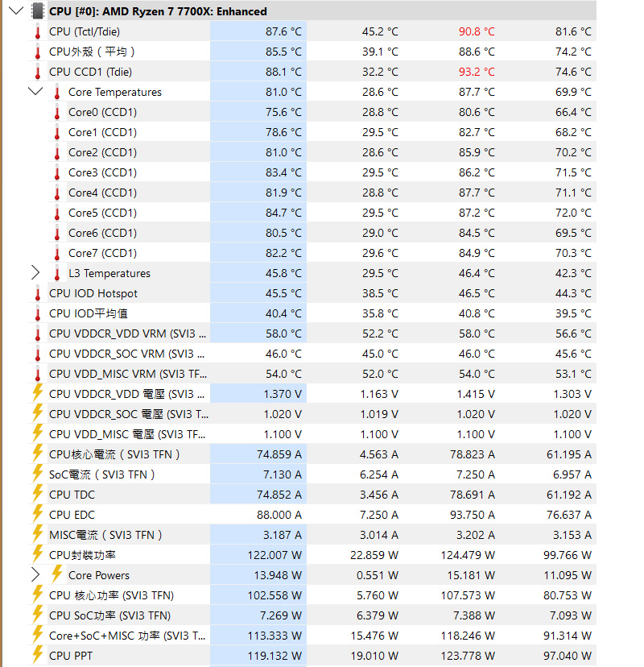Select the CPU TDC label

[x=72, y=495]
